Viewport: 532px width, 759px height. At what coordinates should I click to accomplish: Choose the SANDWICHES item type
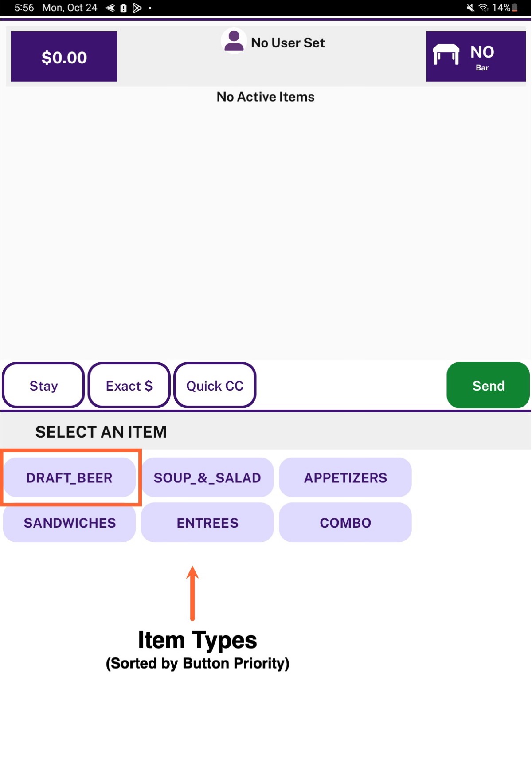pyautogui.click(x=70, y=522)
